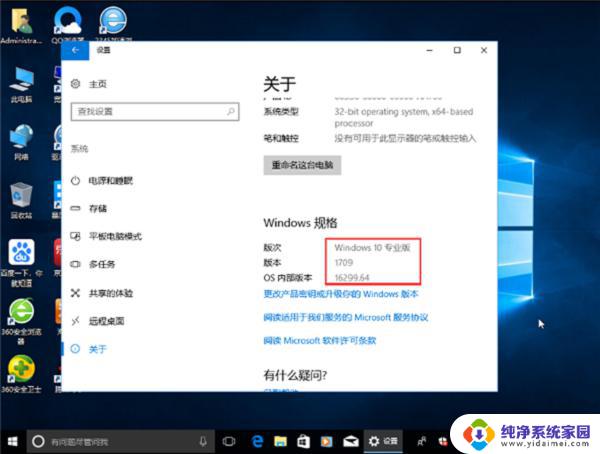Open the Microsoft 服务协议 link
600x454 pixels.
pyautogui.click(x=345, y=317)
